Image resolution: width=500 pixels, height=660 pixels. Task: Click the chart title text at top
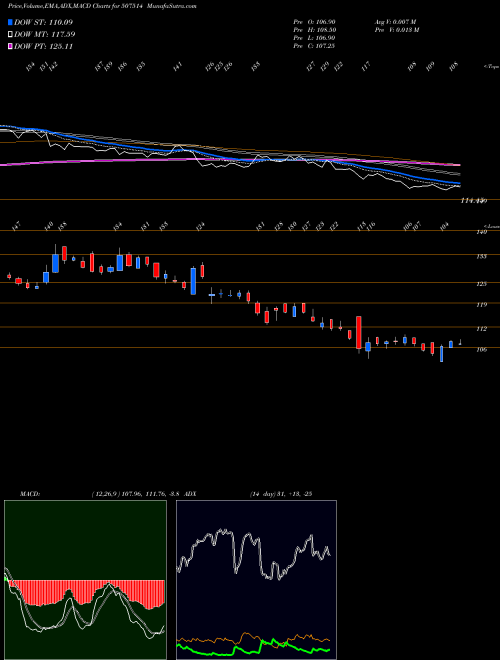pos(102,6)
